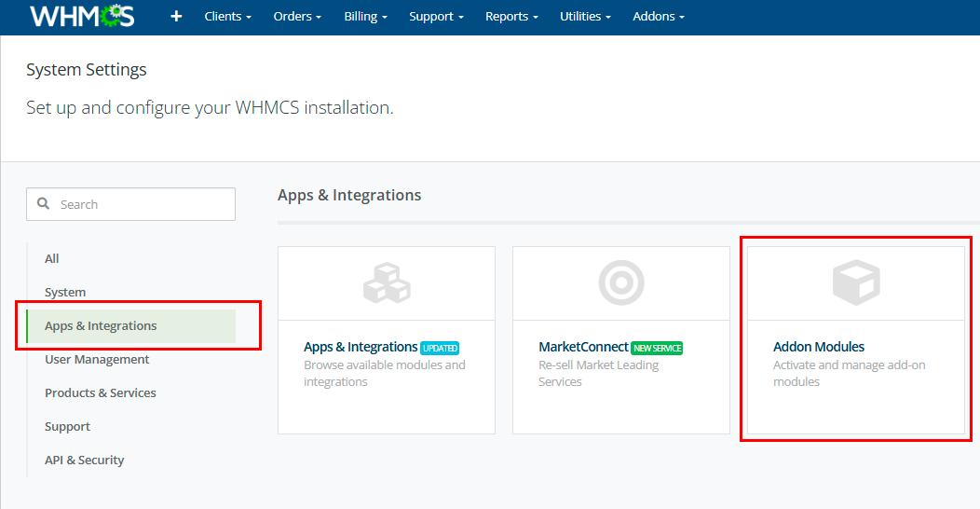Open the Clients dropdown menu
Screen dimensions: 980x509
click(227, 17)
